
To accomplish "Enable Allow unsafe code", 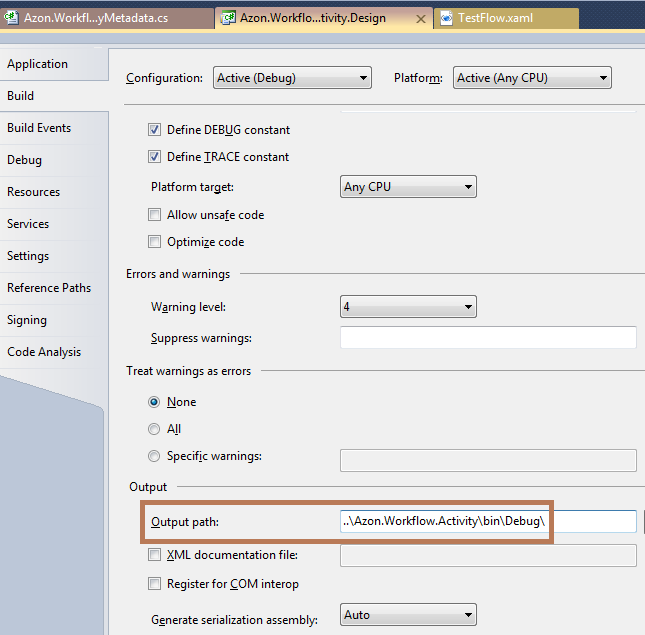I will 155,215.
